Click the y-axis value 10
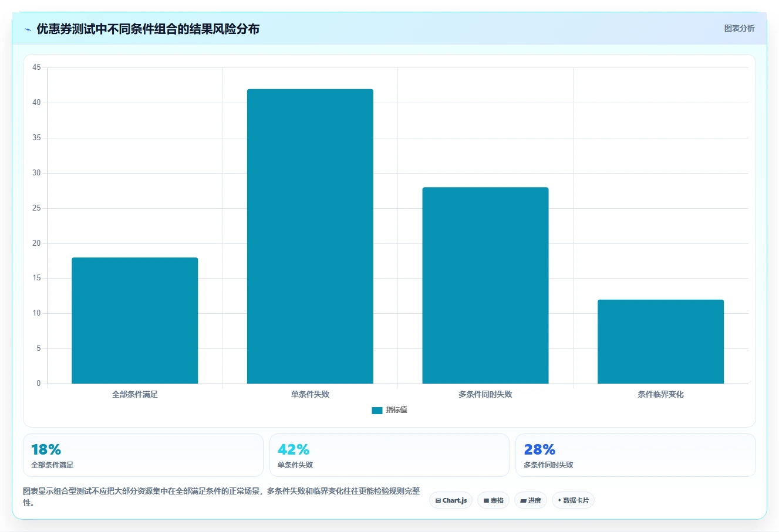779x532 pixels. pyautogui.click(x=36, y=313)
